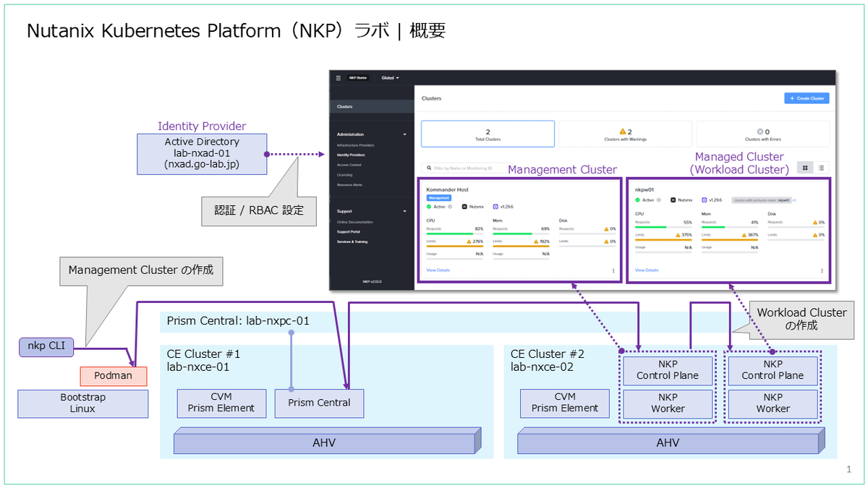Open the hamburger menu in NKP header
Screen dimensions: 868x488
point(337,77)
